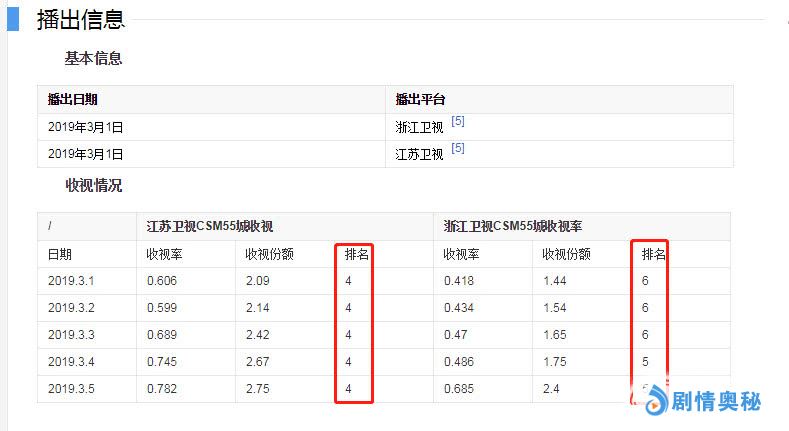Click the 2.75 share value cell
The width and height of the screenshot is (789, 431).
[x=257, y=389]
